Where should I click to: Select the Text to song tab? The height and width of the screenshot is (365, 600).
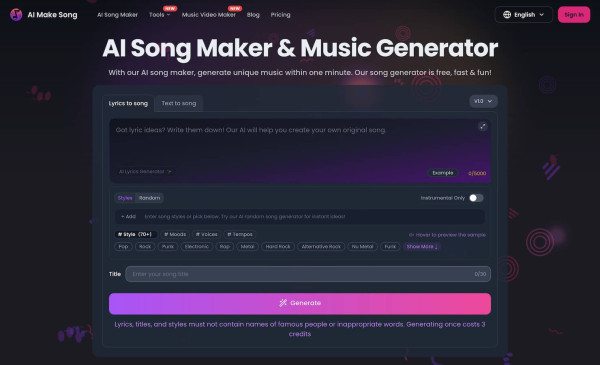179,103
